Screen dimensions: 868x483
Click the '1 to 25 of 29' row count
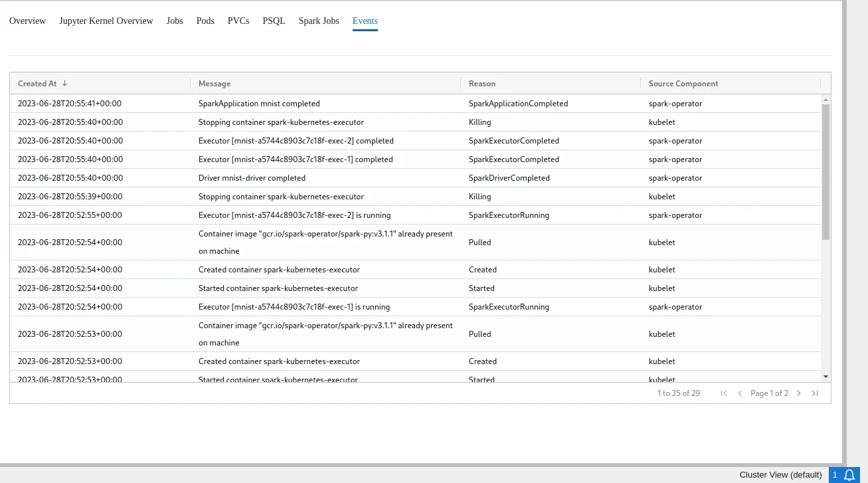point(679,393)
